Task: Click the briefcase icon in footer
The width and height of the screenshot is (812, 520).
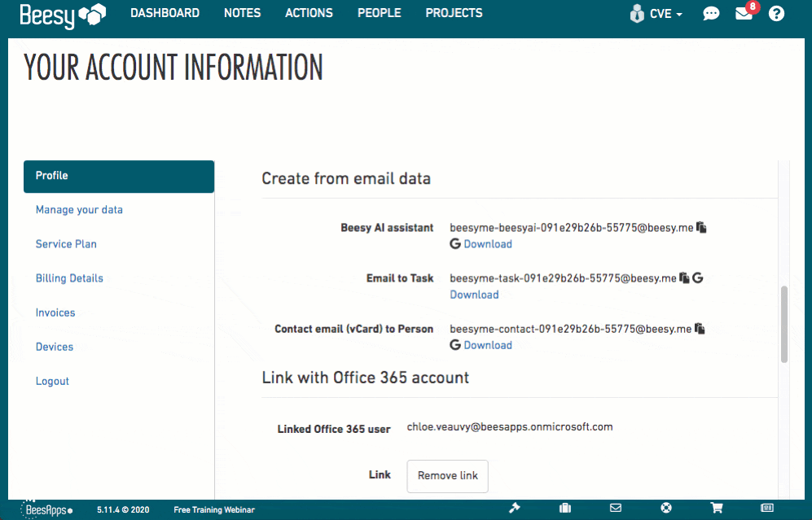Action: point(565,508)
